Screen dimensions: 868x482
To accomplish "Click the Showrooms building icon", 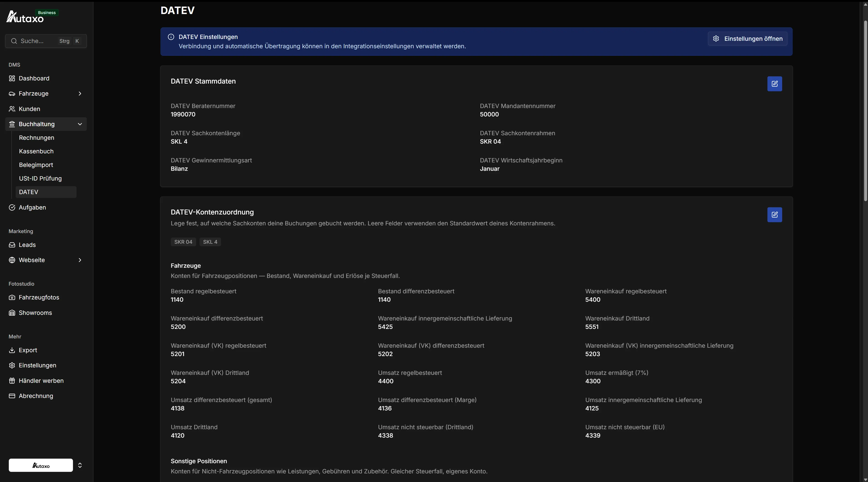I will pos(12,313).
